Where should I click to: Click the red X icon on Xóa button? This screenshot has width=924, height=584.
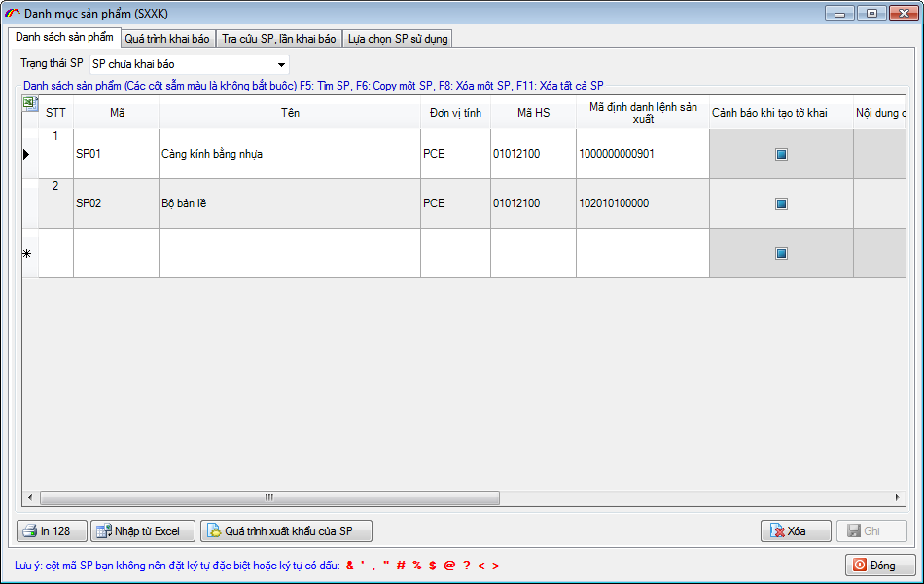(x=777, y=531)
